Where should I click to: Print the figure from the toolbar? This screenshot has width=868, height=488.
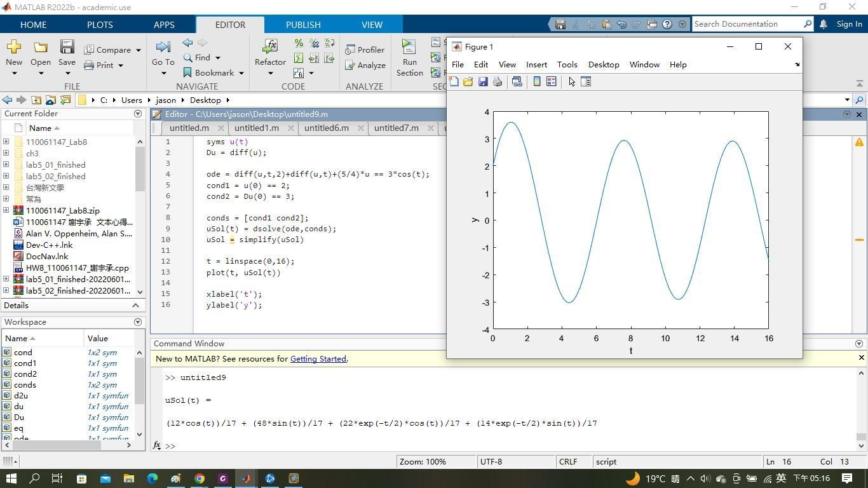(497, 81)
